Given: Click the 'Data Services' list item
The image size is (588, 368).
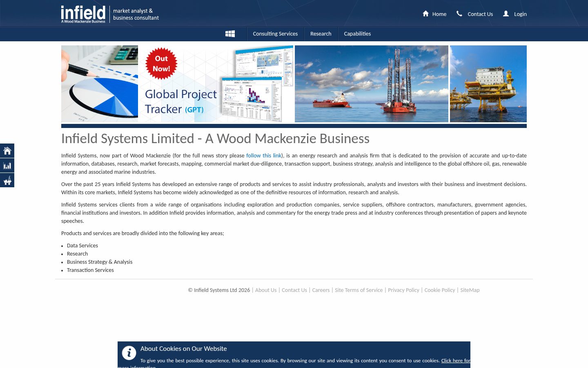Looking at the screenshot, I should click(x=82, y=246).
